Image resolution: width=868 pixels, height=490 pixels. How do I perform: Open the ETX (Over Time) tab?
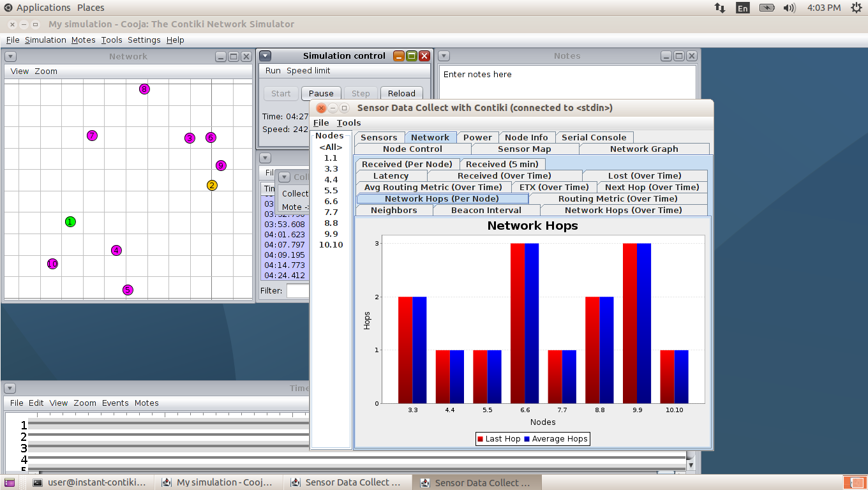point(554,187)
